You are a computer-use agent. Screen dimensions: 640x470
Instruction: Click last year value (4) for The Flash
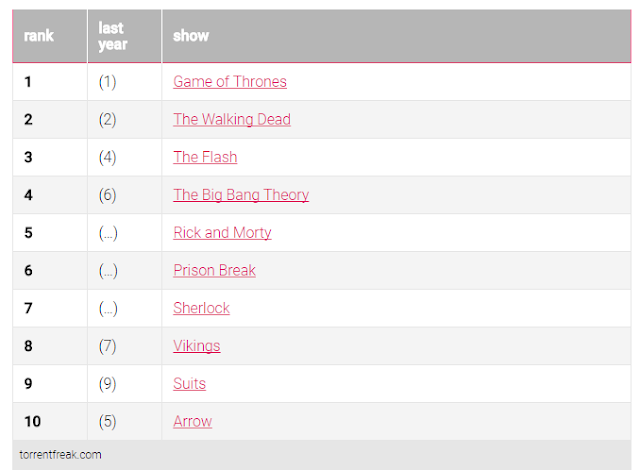pos(107,157)
